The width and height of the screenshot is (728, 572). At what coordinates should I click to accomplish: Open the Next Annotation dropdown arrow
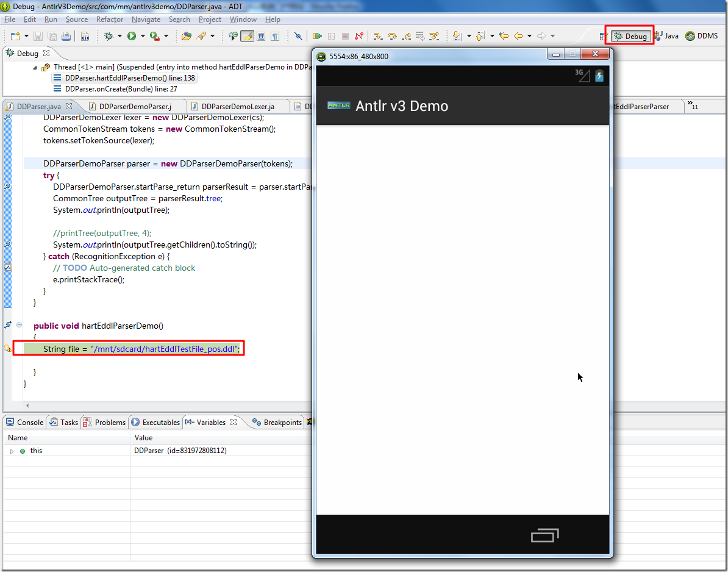469,36
